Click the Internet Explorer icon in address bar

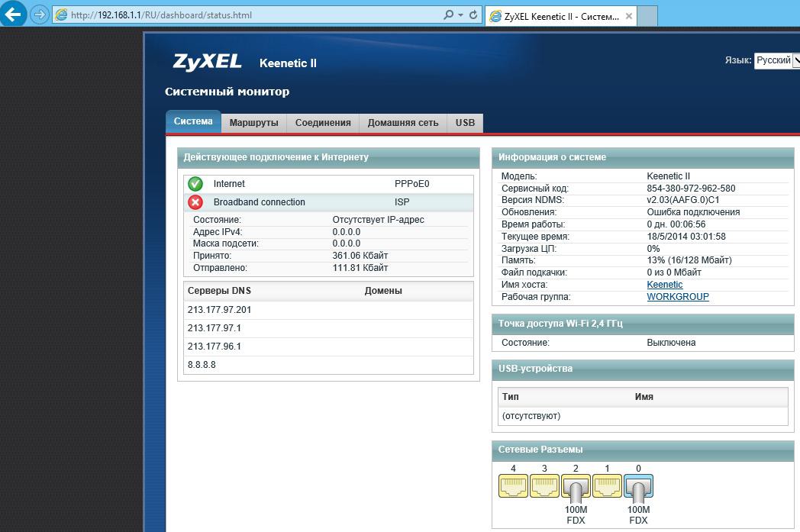coord(61,15)
